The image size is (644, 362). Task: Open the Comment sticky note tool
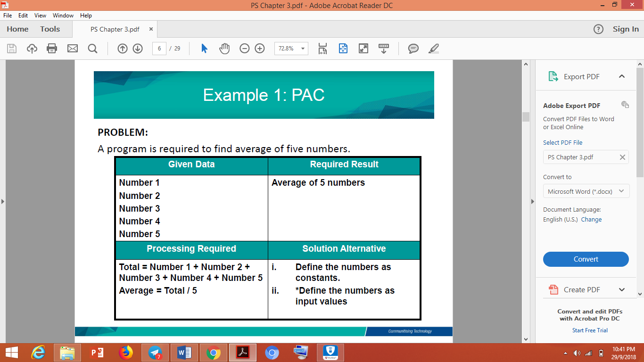(x=413, y=49)
